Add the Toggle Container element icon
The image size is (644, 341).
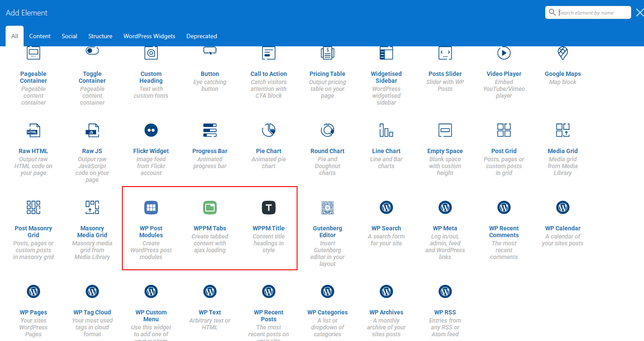(92, 51)
